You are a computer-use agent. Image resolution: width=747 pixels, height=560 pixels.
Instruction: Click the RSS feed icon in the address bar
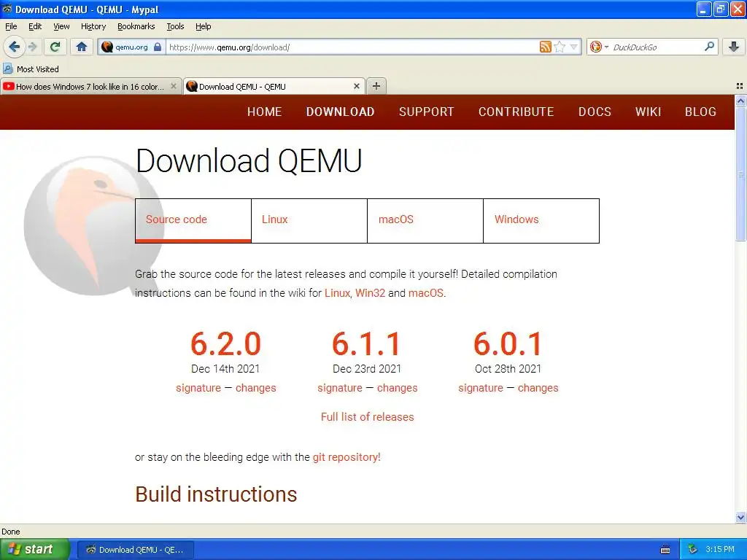[546, 47]
